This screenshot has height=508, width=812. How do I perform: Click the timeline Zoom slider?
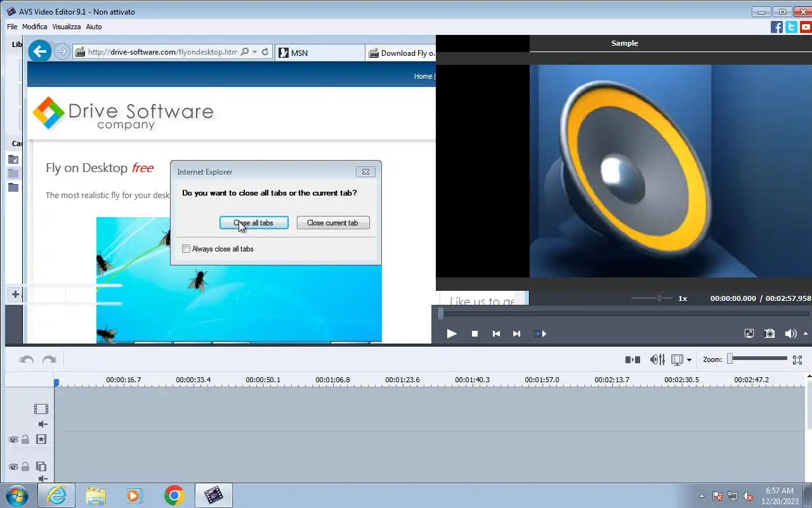[757, 359]
